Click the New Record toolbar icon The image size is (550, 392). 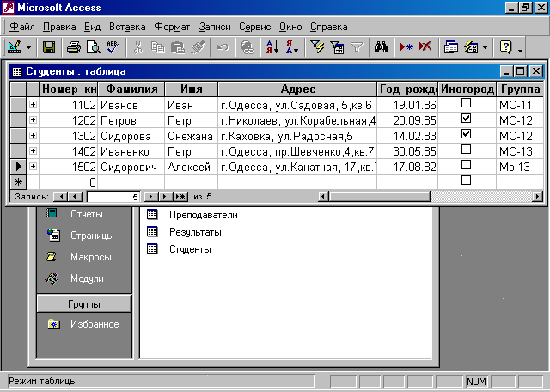[x=406, y=47]
